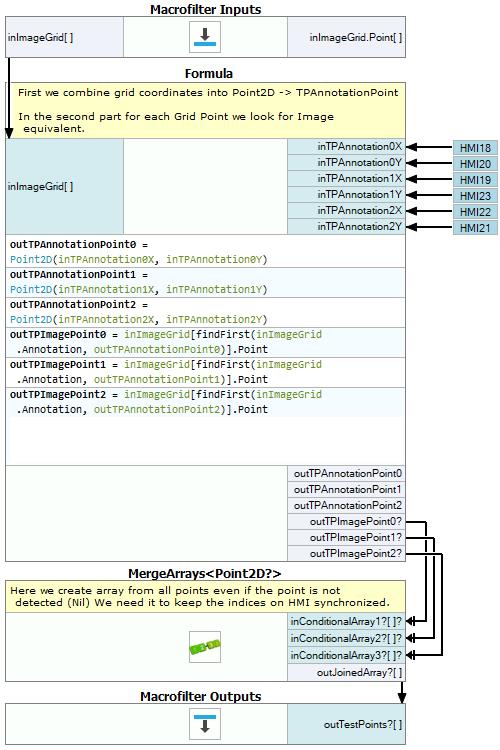Select the HMI21 connection label
500x750 pixels.
pos(475,228)
